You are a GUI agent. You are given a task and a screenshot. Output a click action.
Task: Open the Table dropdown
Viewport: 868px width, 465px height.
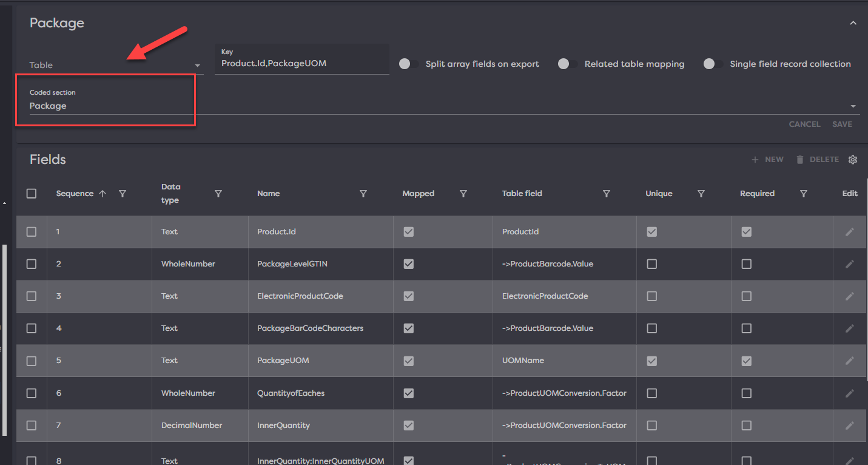coord(115,65)
